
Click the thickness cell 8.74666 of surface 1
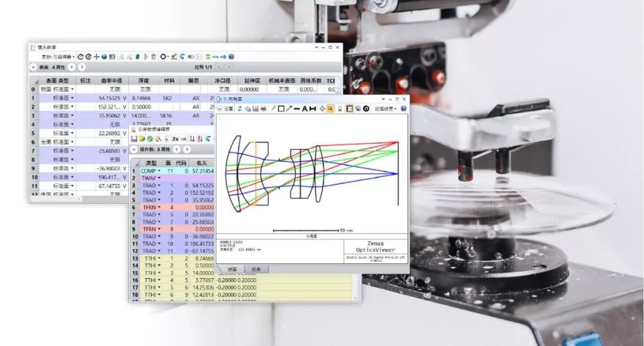(x=141, y=98)
